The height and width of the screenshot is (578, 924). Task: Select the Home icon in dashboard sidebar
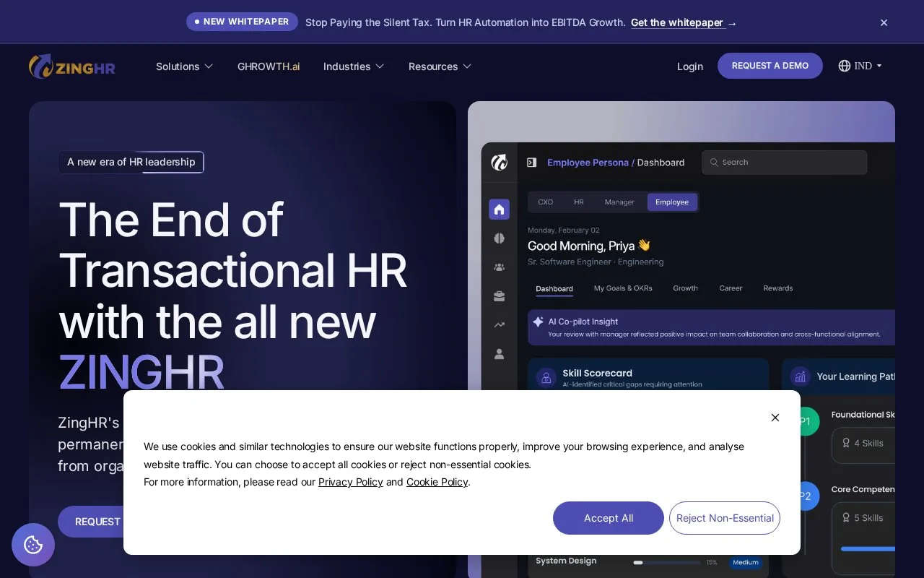[x=499, y=210]
